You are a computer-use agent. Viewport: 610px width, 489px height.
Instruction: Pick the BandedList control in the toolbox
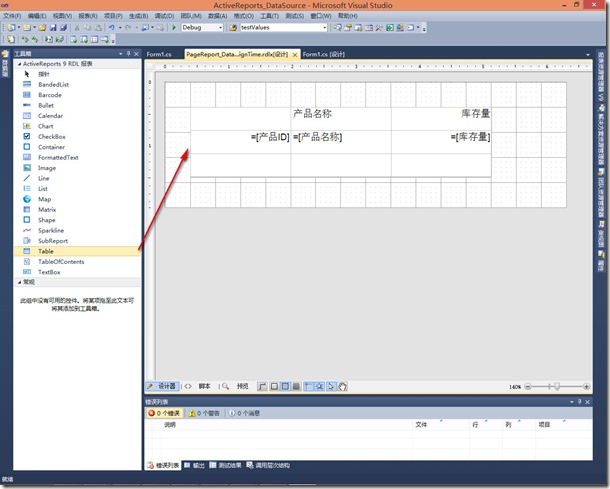[x=77, y=84]
